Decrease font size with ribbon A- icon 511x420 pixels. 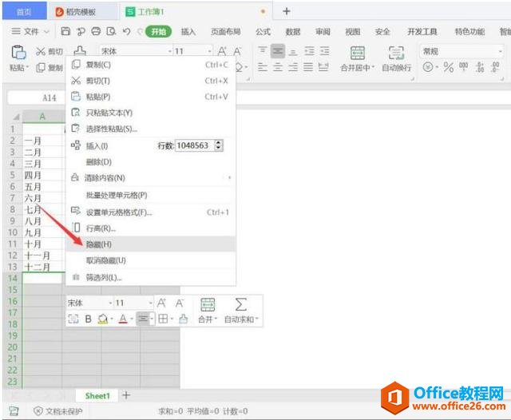pyautogui.click(x=237, y=51)
